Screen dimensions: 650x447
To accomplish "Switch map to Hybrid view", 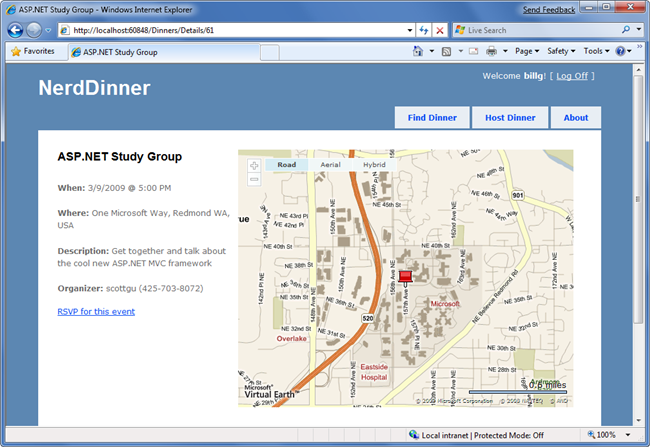I will [374, 165].
